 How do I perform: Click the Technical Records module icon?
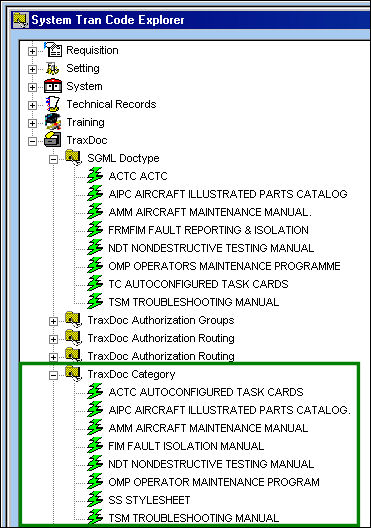tap(53, 104)
